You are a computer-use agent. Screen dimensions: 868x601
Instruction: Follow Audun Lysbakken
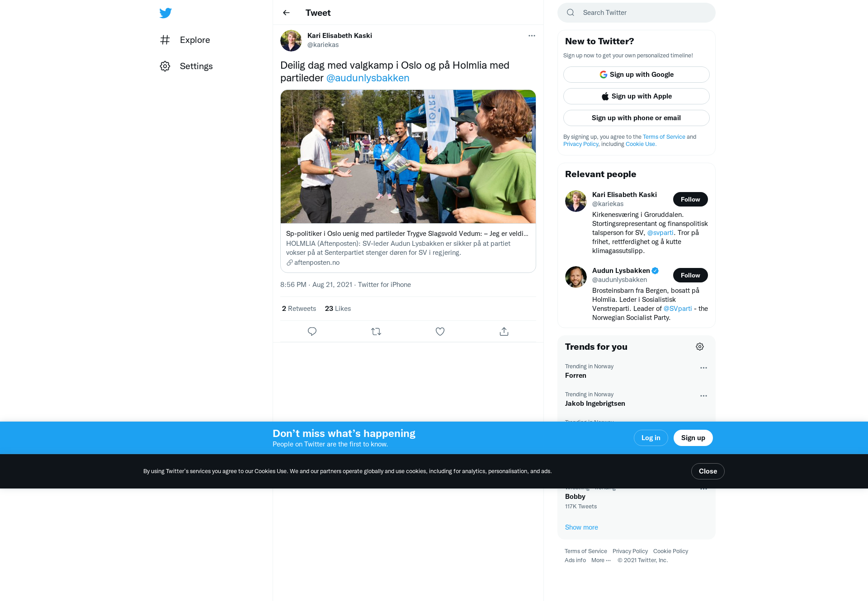pyautogui.click(x=690, y=275)
